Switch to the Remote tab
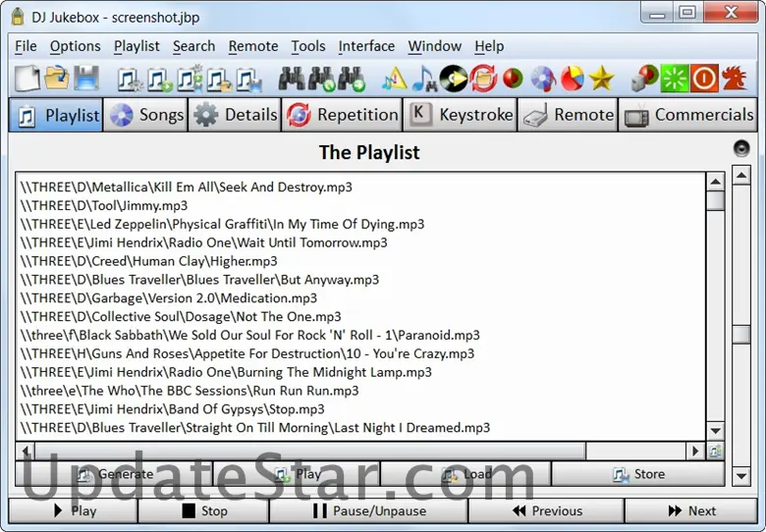 coord(568,115)
